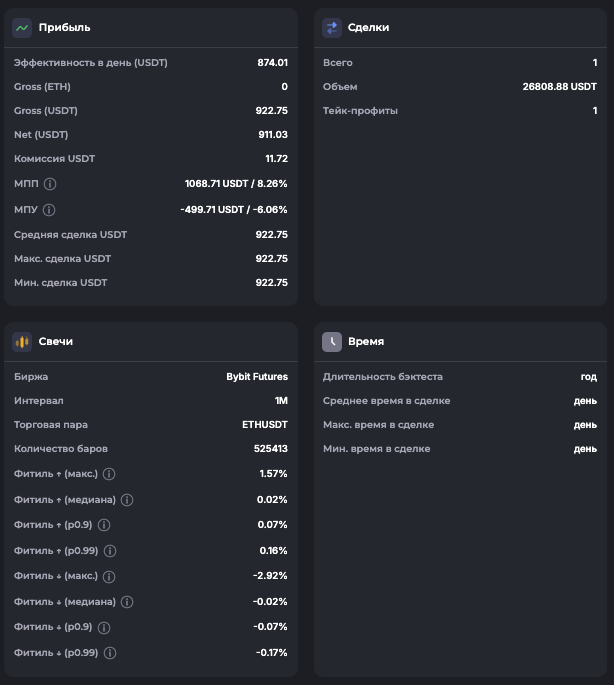Click info icon beside Фитиль ↓ (медиана)
This screenshot has width=614, height=685.
[x=127, y=602]
